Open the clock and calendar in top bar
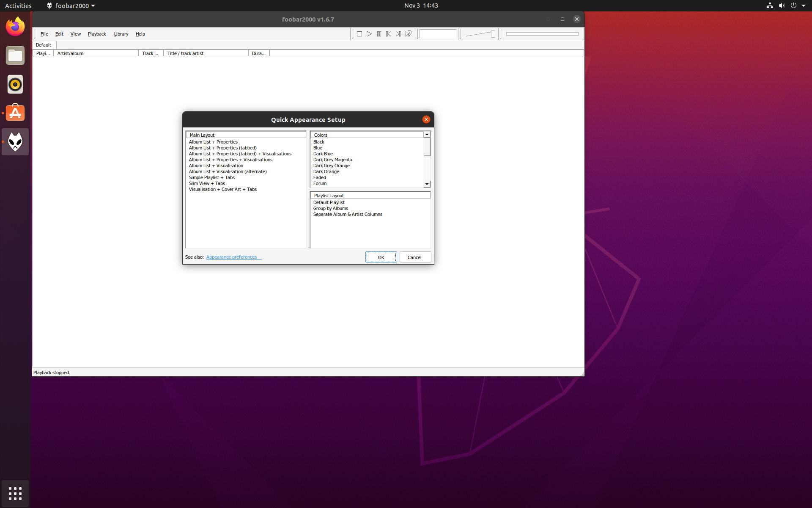The width and height of the screenshot is (812, 508). coord(421,6)
